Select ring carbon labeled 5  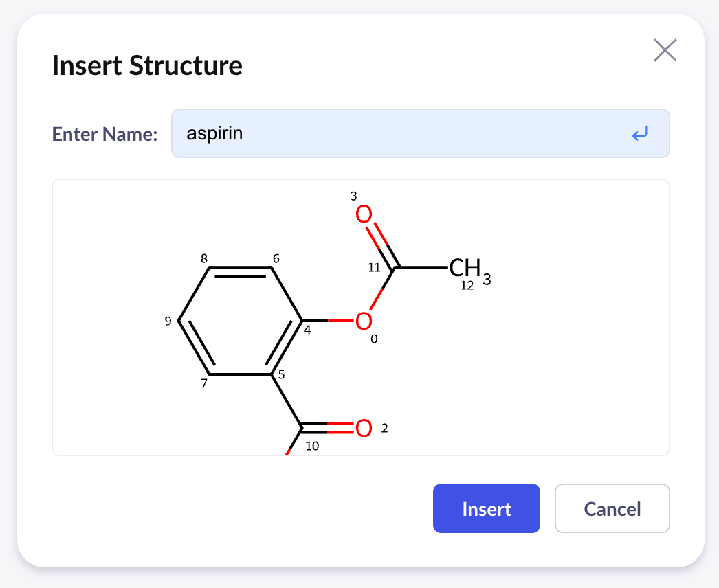(x=272, y=374)
